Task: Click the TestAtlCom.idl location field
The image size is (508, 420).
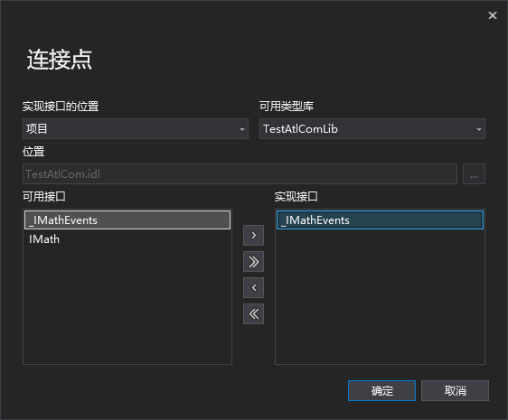Action: (x=240, y=174)
